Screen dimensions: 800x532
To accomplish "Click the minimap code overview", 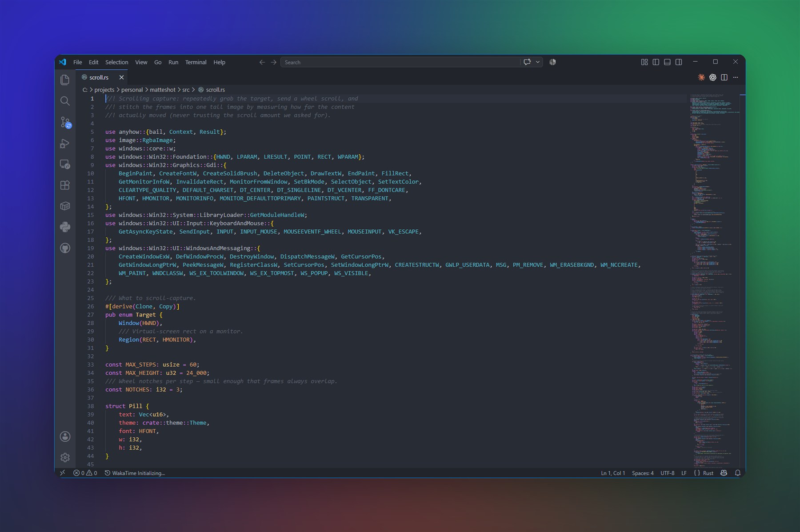I will 715,280.
